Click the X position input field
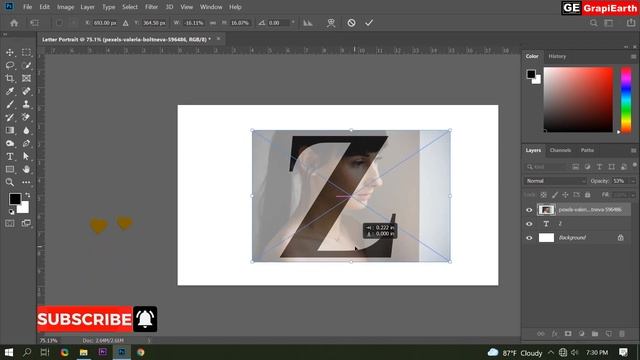This screenshot has width=640, height=360. tap(105, 23)
